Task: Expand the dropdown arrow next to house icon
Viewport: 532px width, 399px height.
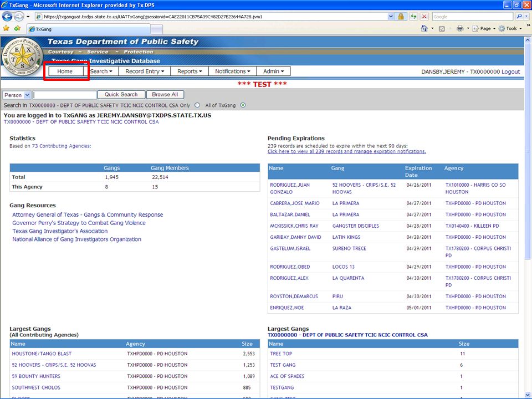Action: tap(432, 28)
